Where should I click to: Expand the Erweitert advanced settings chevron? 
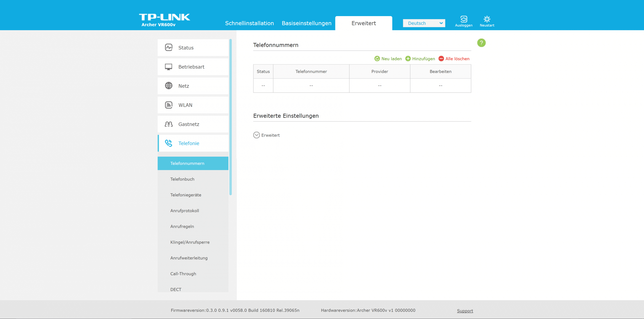(257, 135)
